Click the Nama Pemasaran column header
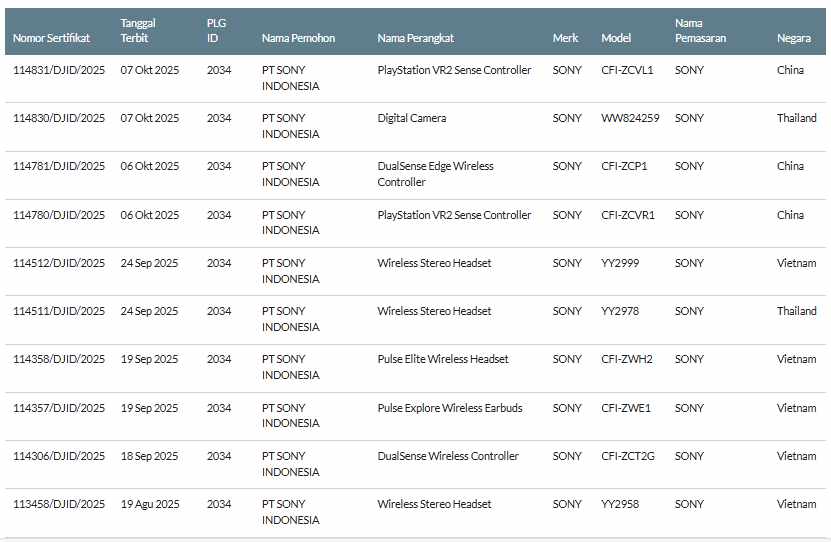The image size is (831, 542). [700, 31]
